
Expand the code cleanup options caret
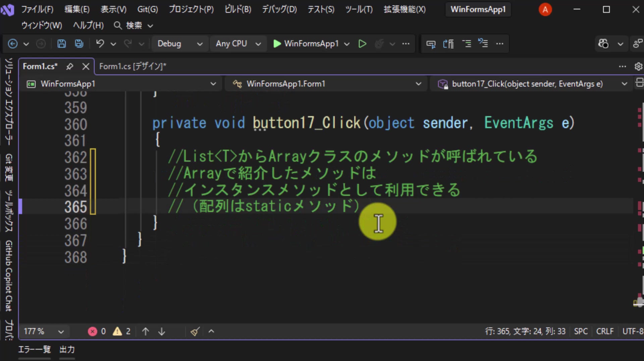pos(211,331)
